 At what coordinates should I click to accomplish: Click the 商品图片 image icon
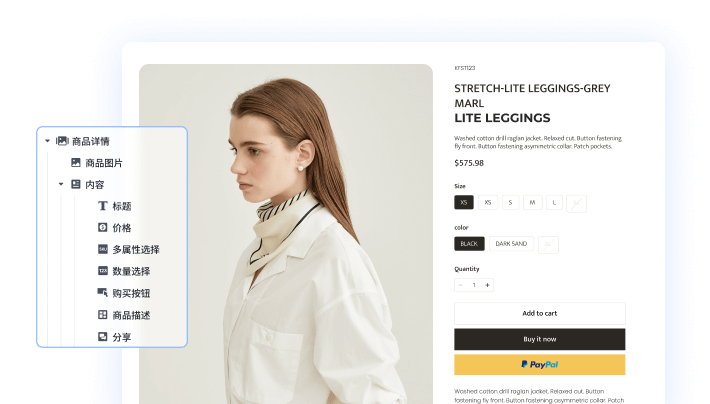click(76, 163)
